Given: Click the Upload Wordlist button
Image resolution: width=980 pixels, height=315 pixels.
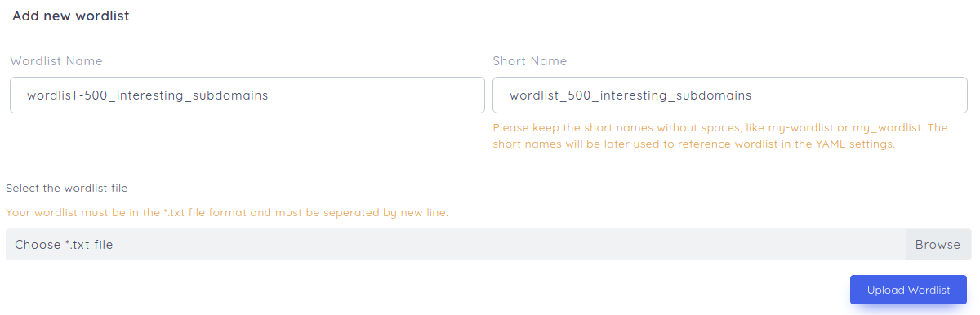Looking at the screenshot, I should point(908,290).
